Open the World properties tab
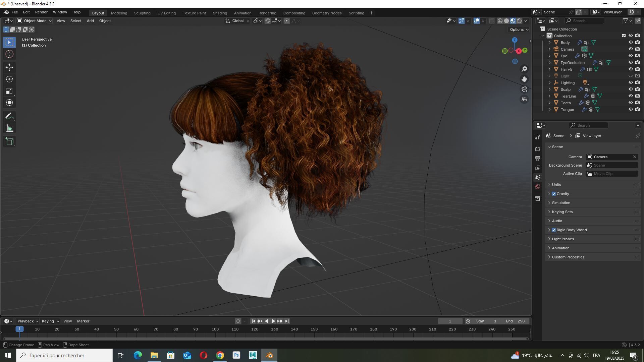 coord(538,187)
